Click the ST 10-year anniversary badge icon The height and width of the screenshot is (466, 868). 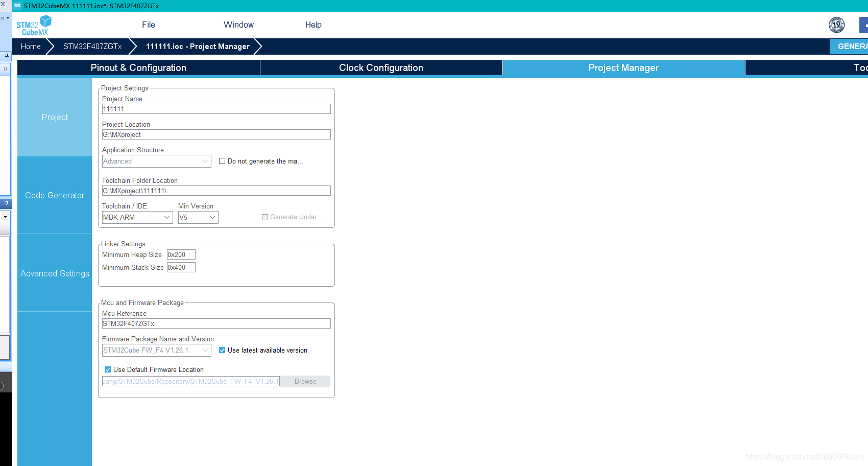point(836,25)
